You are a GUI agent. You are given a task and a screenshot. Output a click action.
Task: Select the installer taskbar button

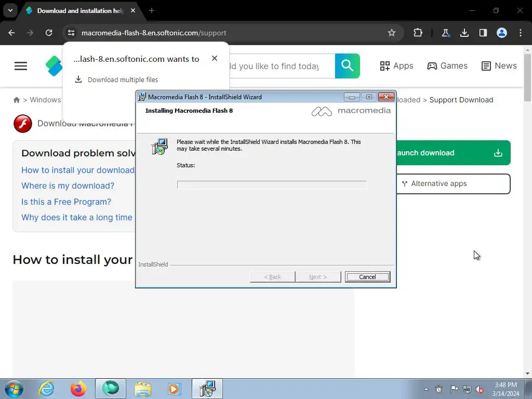[x=207, y=389]
